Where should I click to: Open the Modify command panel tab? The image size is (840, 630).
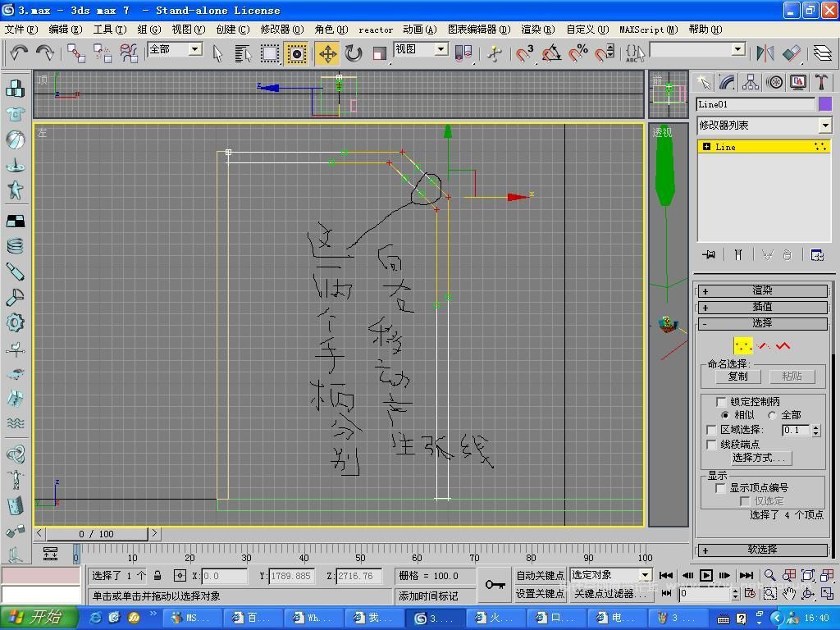tap(727, 83)
